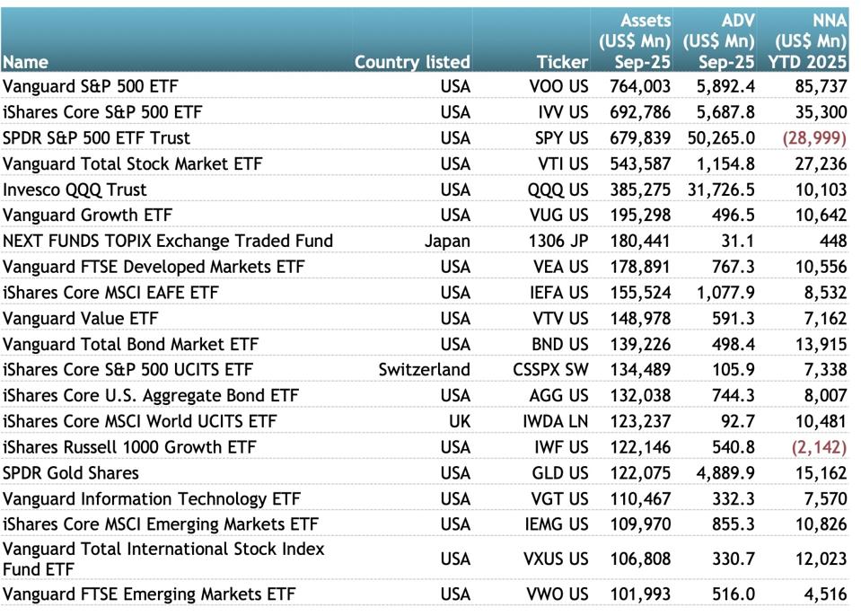Click SPDR S&P 500 ETF Trust name
Screen dimensions: 861x616
(96, 137)
